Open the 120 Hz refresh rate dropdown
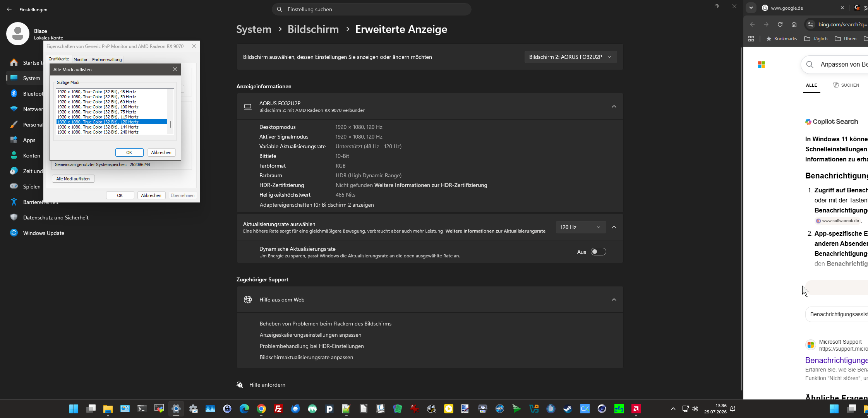Viewport: 868px width, 418px height. [581, 227]
